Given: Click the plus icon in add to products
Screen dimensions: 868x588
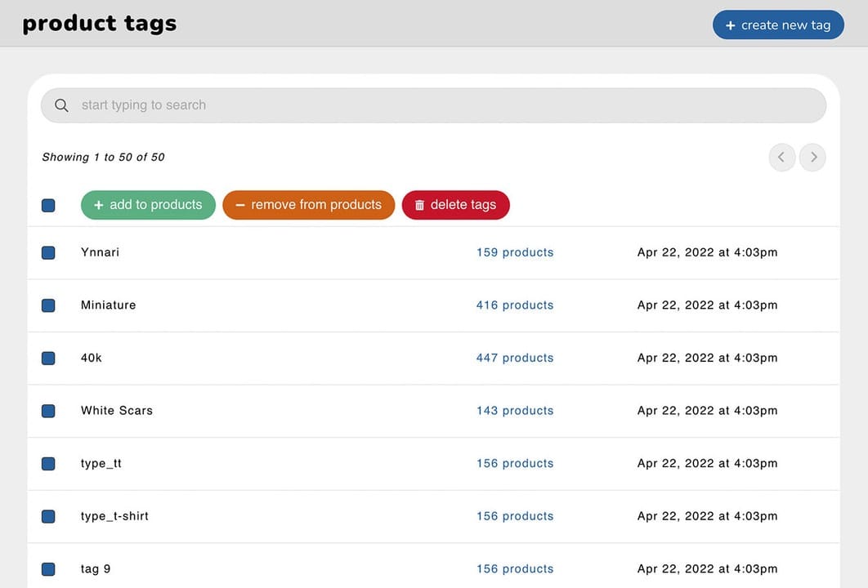Looking at the screenshot, I should (x=96, y=204).
